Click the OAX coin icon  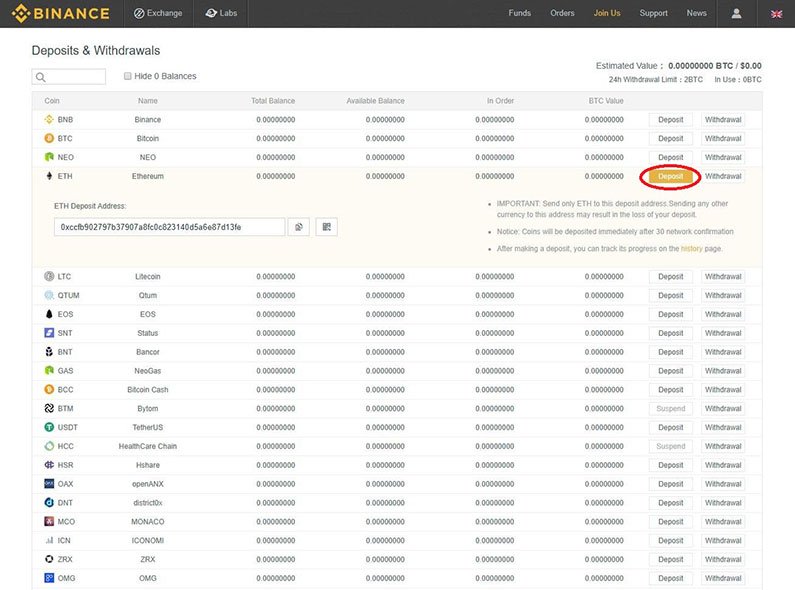point(49,484)
